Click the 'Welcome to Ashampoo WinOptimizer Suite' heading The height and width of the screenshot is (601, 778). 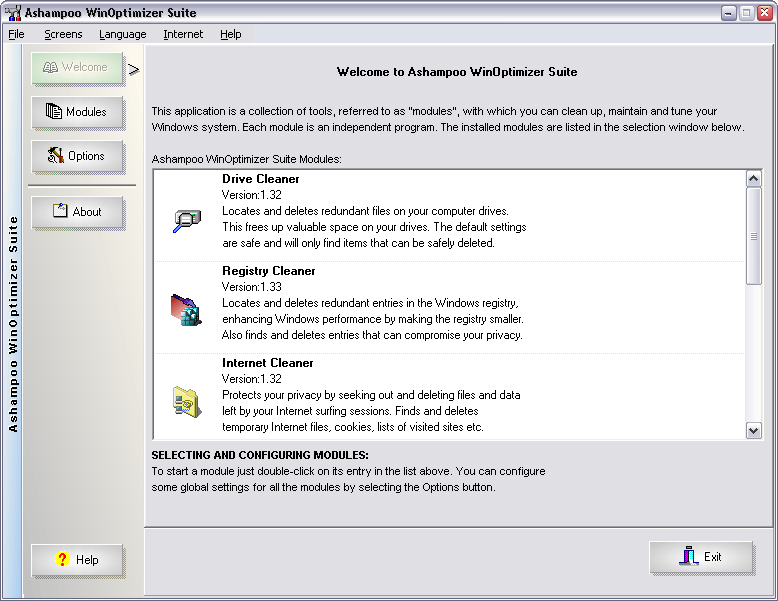click(457, 72)
